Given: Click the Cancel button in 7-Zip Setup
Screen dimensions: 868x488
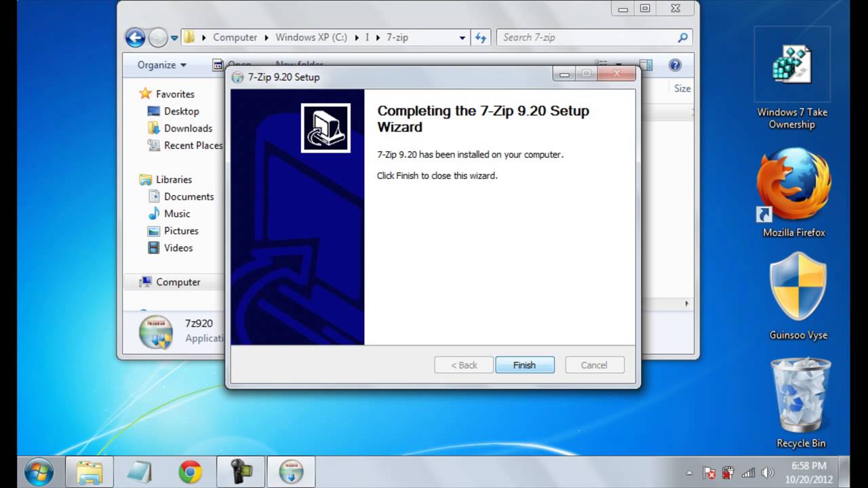Looking at the screenshot, I should pyautogui.click(x=594, y=365).
